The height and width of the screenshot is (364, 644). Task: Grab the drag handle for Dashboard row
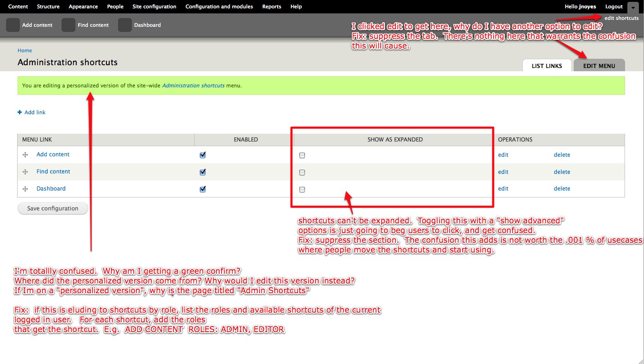click(25, 189)
